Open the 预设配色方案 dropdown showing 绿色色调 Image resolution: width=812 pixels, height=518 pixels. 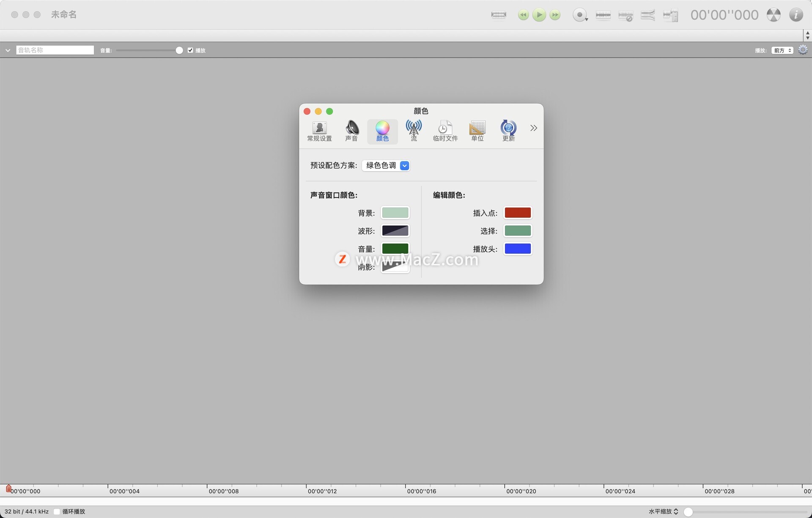[386, 165]
